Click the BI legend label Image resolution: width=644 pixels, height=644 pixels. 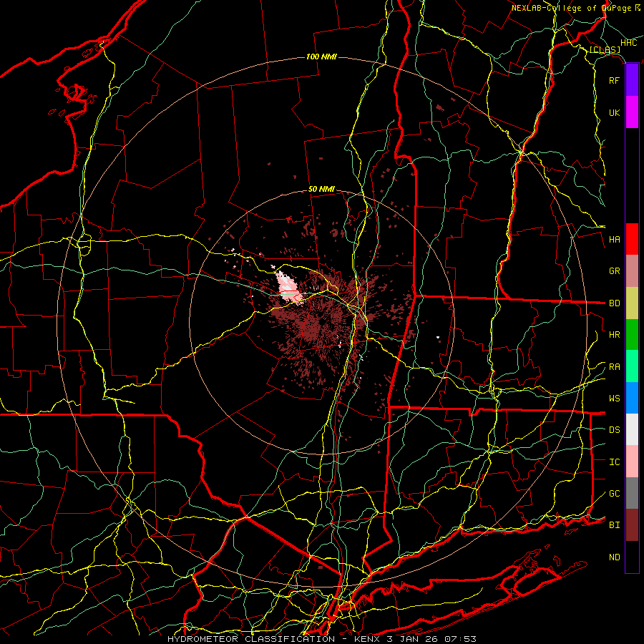[614, 525]
